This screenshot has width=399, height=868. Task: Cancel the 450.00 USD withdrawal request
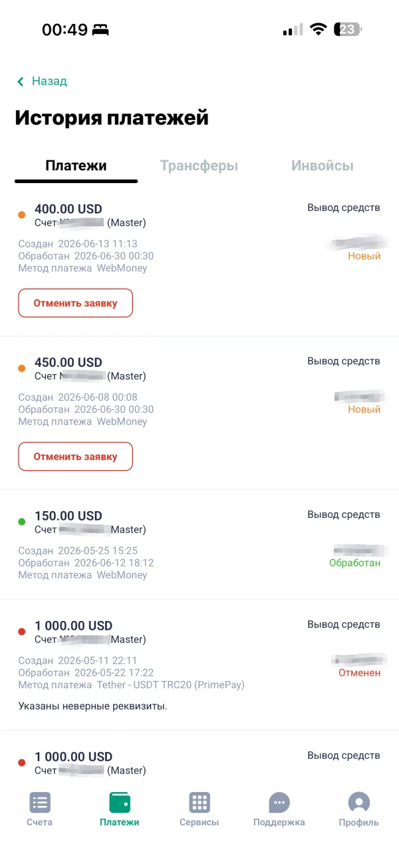[75, 457]
